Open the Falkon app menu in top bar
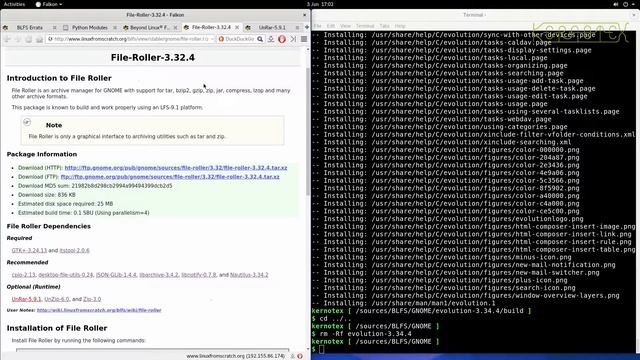 click(x=49, y=4)
